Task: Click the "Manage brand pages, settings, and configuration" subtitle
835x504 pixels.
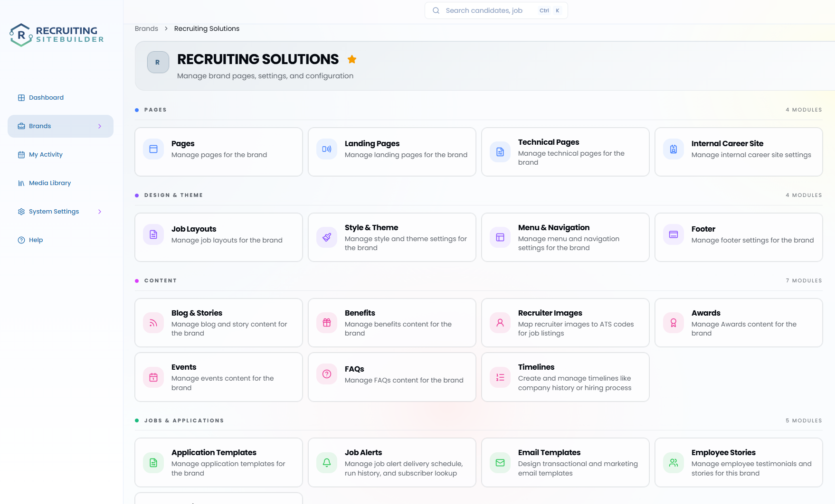Action: coord(265,76)
